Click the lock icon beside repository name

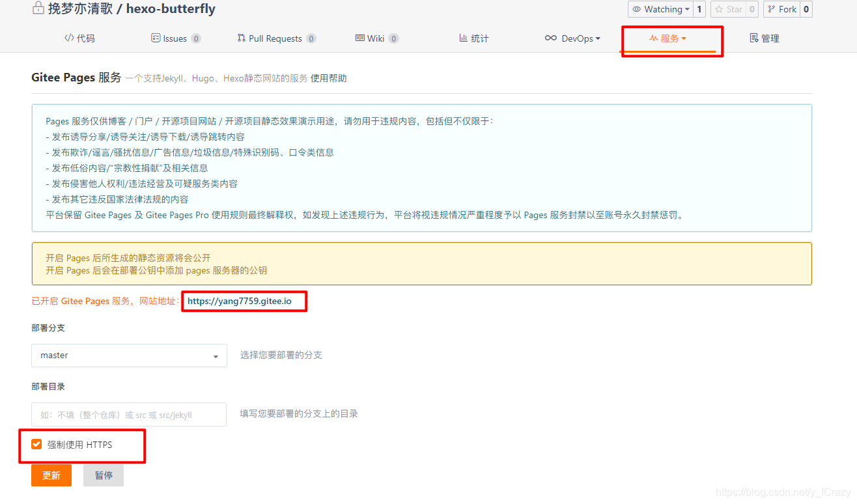coord(38,9)
